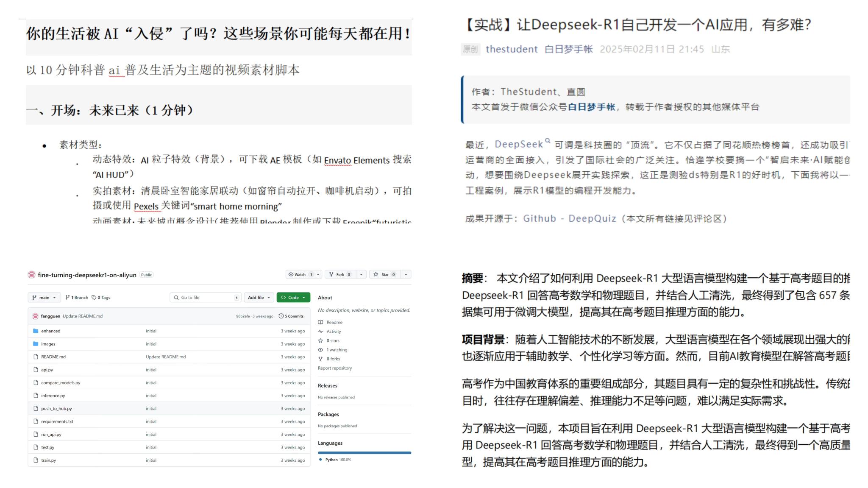The image size is (868, 488).
Task: Open the images folder icon
Action: point(36,344)
